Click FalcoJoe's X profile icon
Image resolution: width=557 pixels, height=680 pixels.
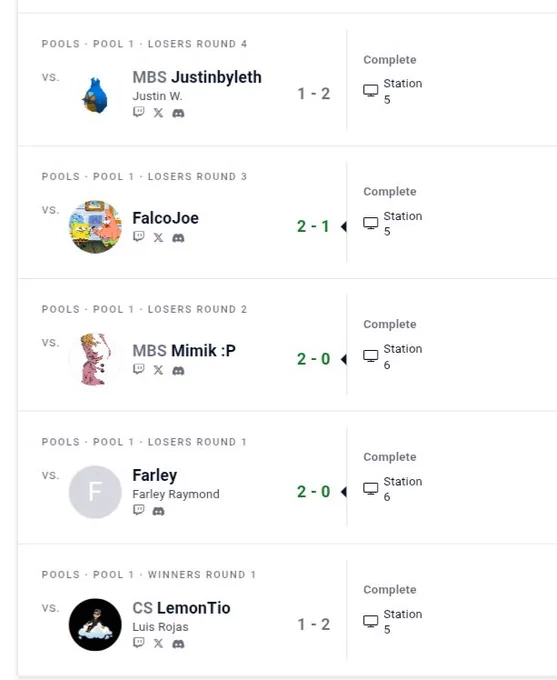(x=158, y=237)
